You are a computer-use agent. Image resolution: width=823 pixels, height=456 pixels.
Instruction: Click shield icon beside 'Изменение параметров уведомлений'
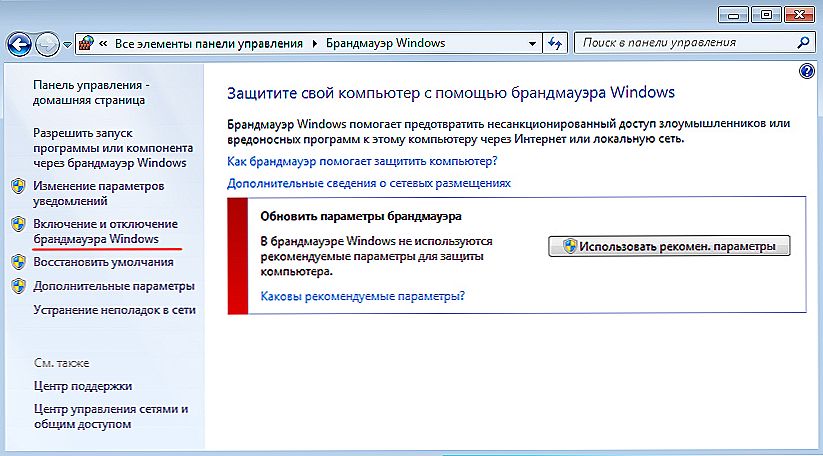(x=18, y=186)
